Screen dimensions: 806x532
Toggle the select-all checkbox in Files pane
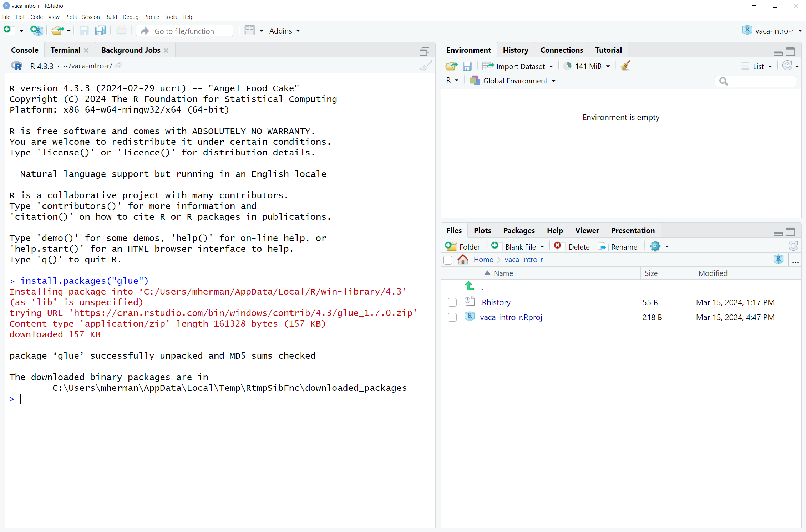click(x=447, y=260)
